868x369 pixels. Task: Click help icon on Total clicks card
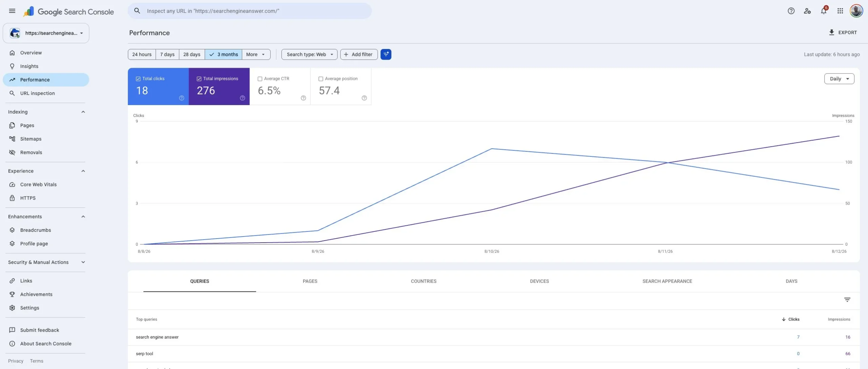tap(182, 98)
